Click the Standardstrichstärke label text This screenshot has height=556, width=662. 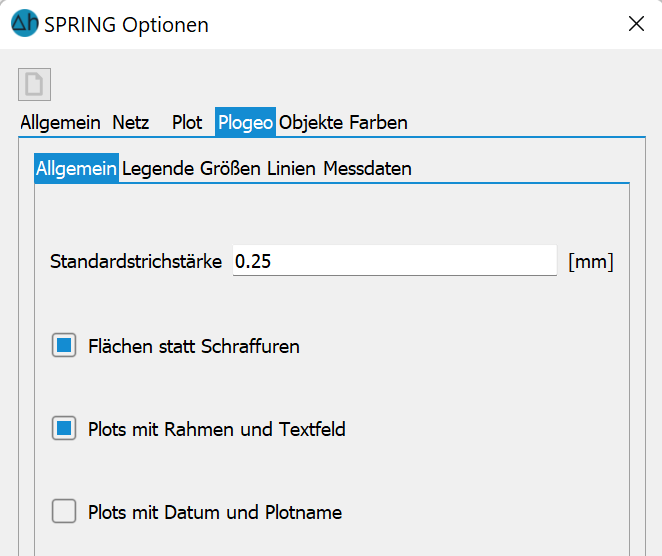(136, 261)
